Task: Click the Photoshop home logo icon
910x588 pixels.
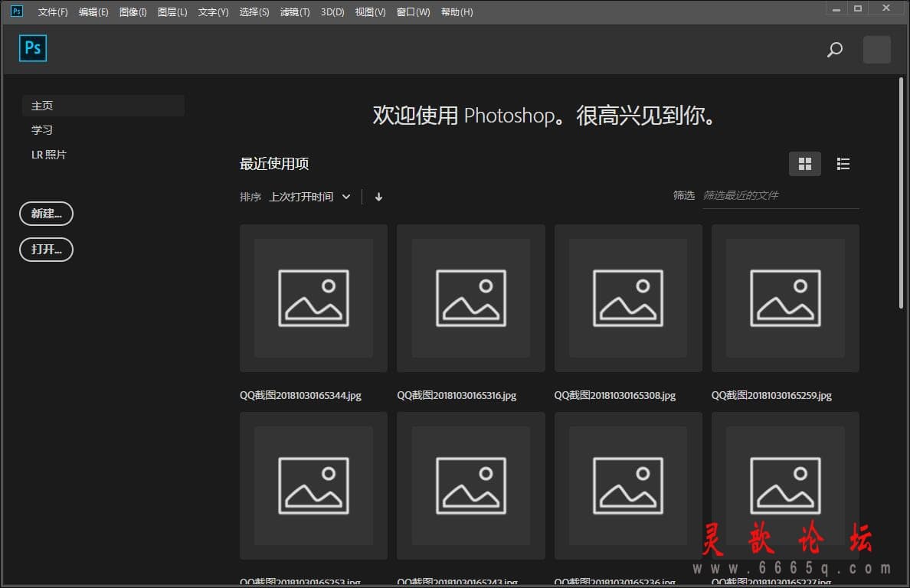Action: tap(32, 48)
